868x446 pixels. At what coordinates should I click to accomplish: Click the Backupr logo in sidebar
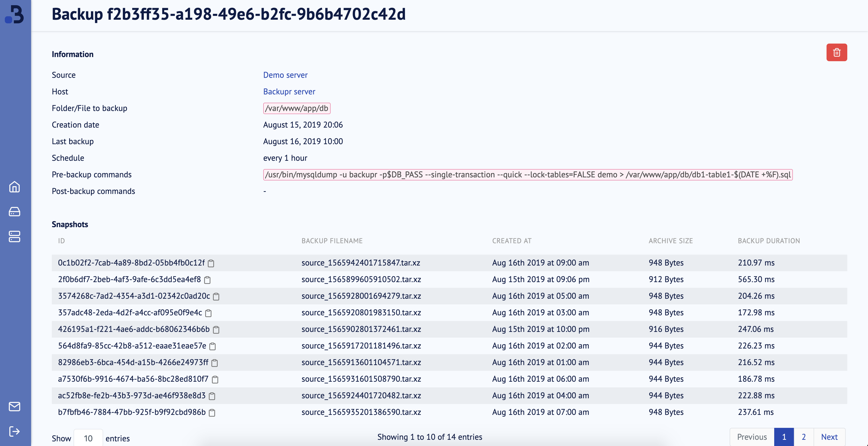pyautogui.click(x=15, y=14)
